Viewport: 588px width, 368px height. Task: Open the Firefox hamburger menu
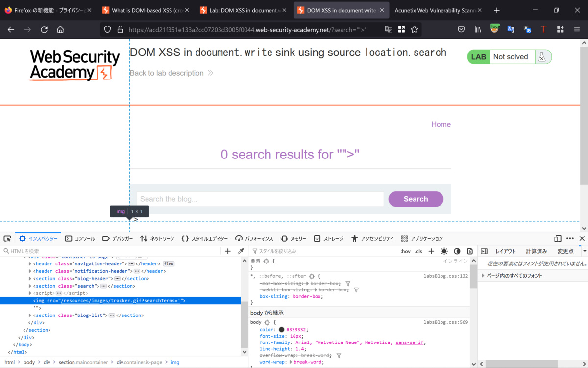(x=577, y=29)
